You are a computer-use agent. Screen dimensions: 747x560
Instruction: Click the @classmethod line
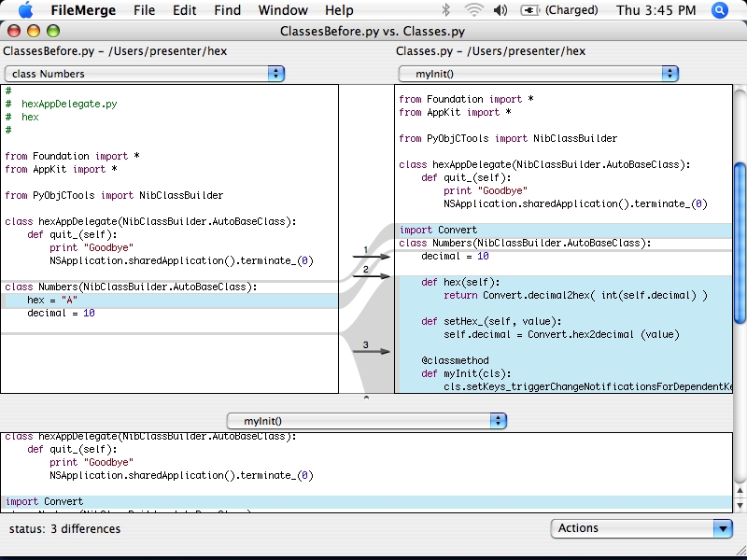coord(455,360)
